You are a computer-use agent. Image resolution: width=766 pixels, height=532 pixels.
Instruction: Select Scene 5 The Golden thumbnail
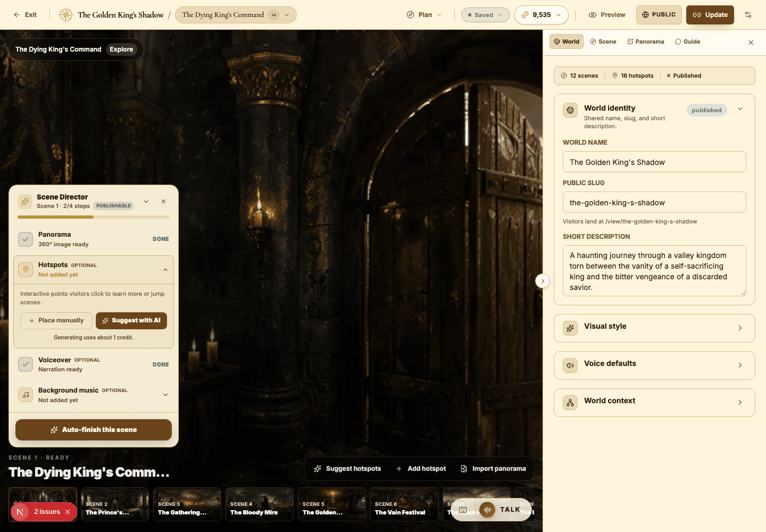point(332,504)
